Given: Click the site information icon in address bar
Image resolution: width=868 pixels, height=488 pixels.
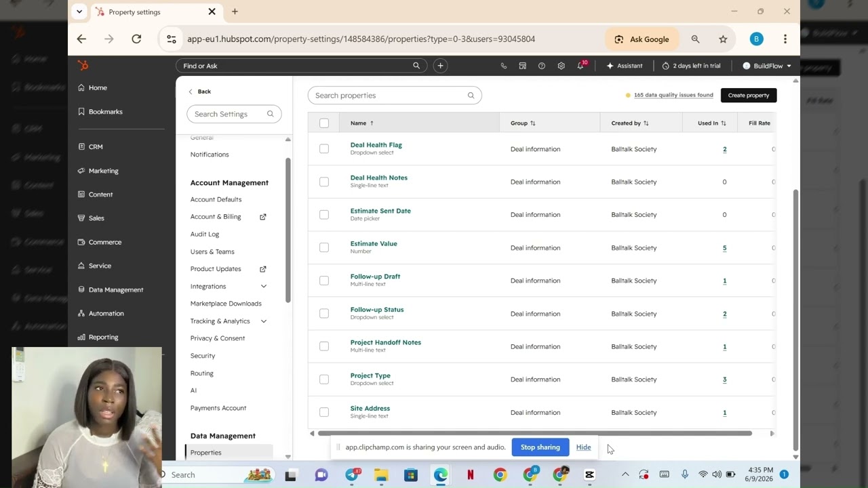Looking at the screenshot, I should coord(172,39).
